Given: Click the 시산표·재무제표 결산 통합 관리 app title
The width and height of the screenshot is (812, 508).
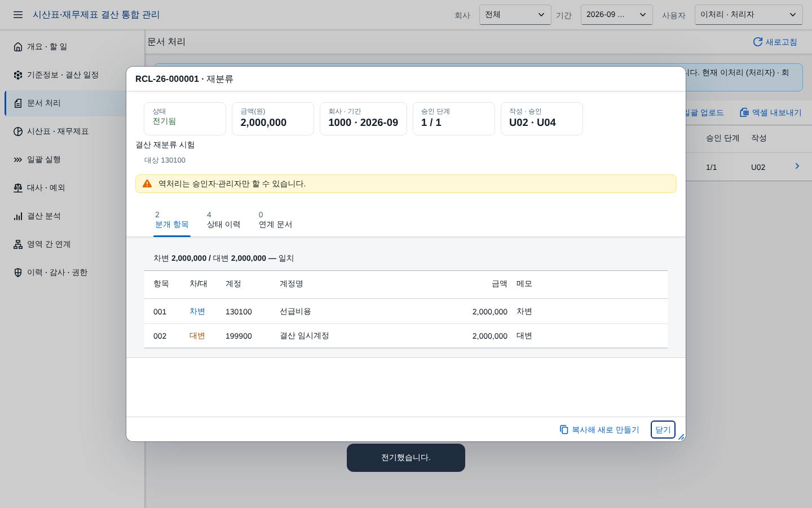Looking at the screenshot, I should coord(96,15).
